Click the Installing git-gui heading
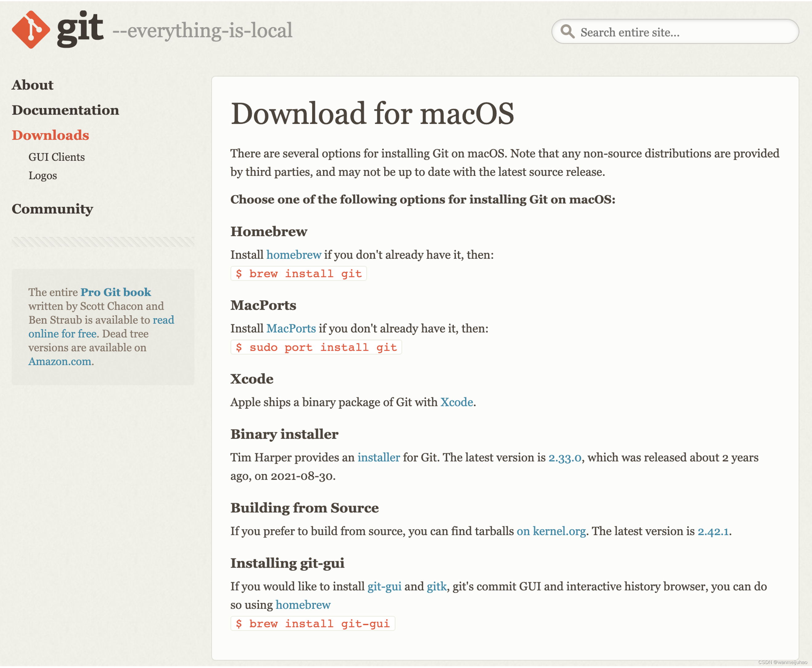 coord(287,563)
